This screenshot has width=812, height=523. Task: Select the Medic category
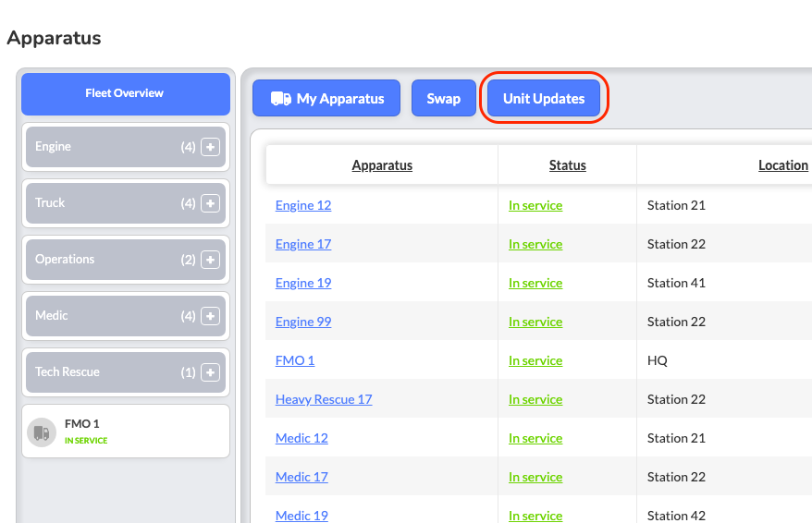(x=126, y=316)
